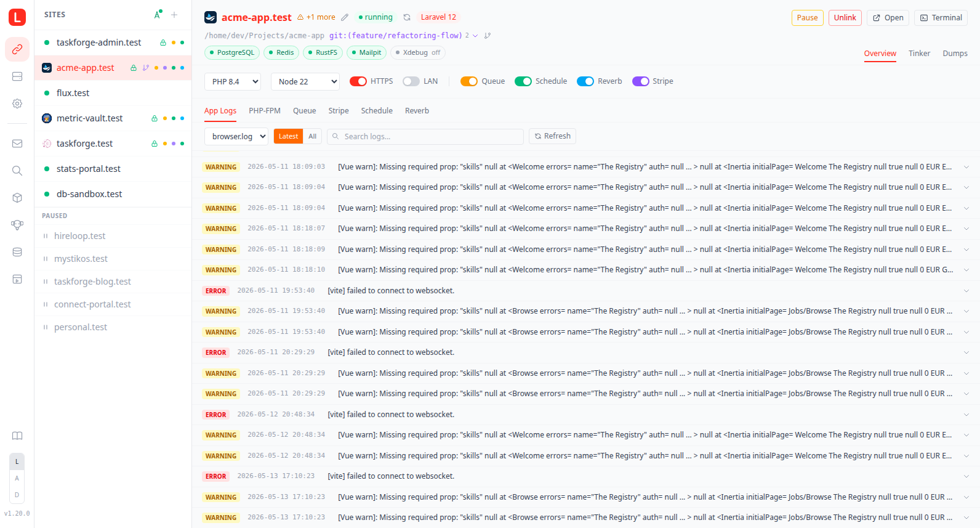Open the magnifier search icon in sidebar
This screenshot has width=980, height=528.
tap(17, 171)
